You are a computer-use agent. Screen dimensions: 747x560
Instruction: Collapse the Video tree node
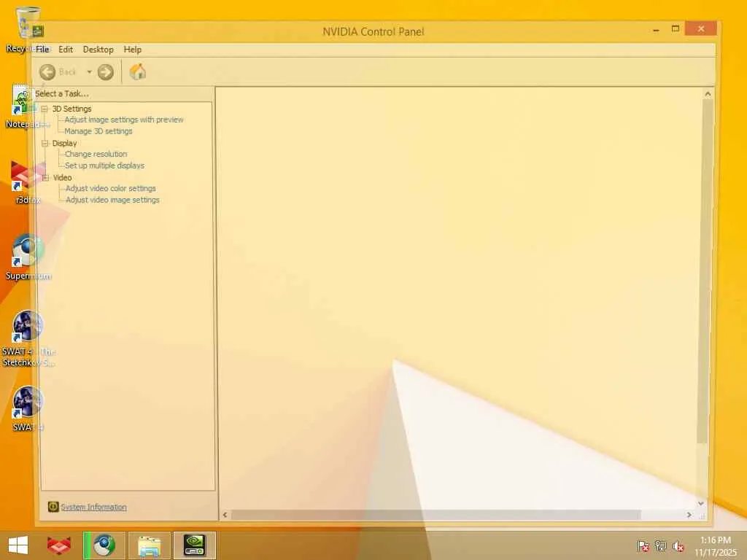click(x=46, y=178)
